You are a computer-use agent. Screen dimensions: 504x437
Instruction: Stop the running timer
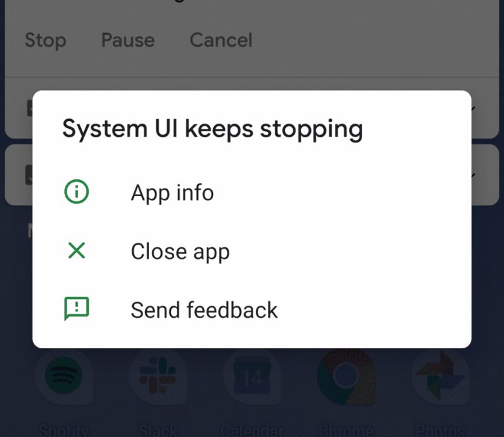[45, 40]
